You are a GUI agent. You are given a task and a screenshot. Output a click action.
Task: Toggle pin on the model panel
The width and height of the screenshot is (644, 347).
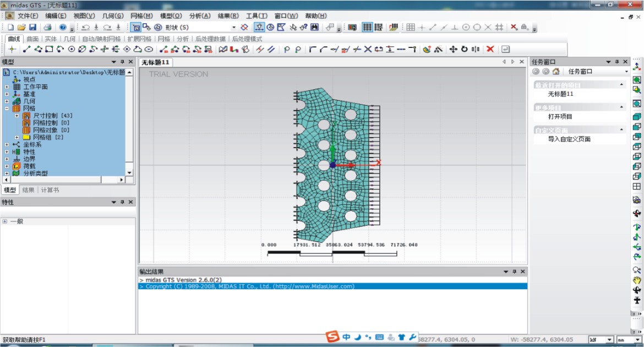coord(122,62)
